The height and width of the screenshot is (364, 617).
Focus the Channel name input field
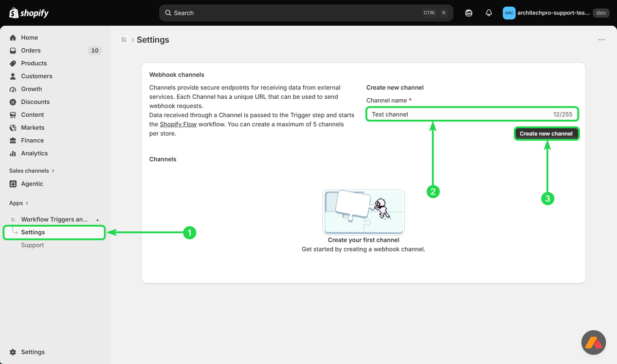(473, 114)
